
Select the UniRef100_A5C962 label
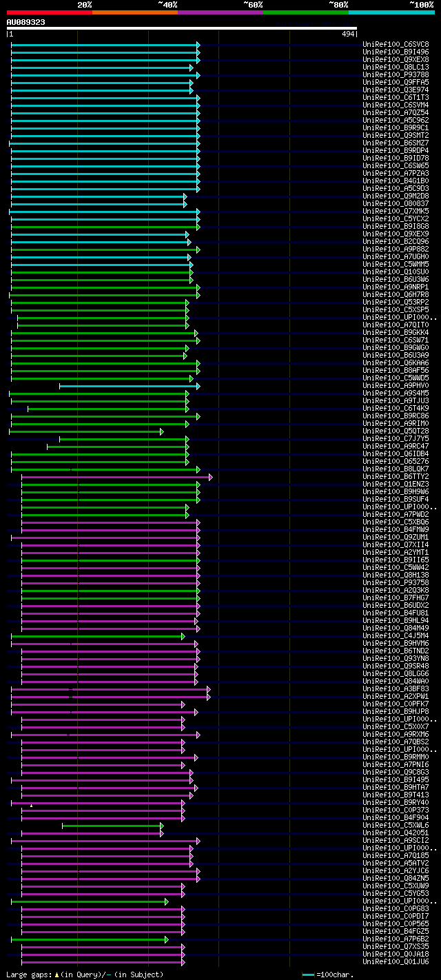pyautogui.click(x=396, y=120)
